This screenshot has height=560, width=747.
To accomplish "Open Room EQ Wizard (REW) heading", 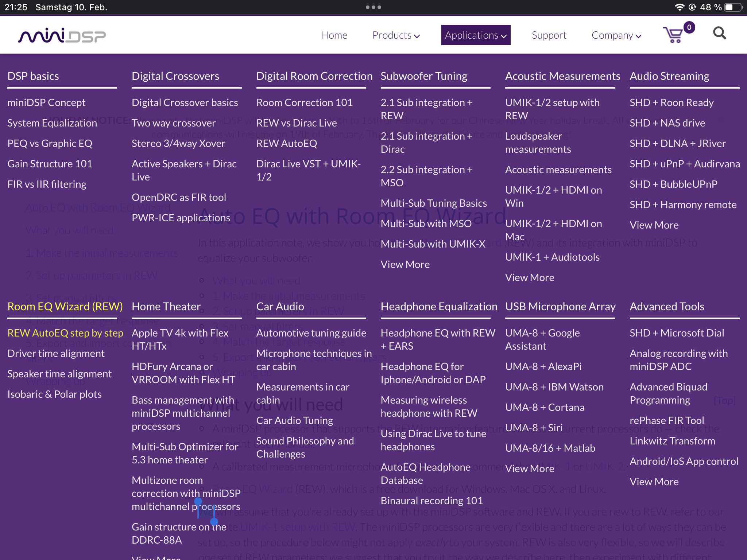I will 65,306.
